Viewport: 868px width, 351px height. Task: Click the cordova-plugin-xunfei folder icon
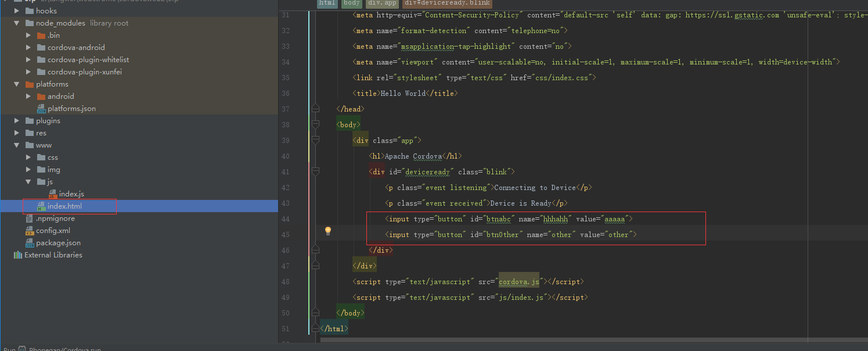point(41,71)
